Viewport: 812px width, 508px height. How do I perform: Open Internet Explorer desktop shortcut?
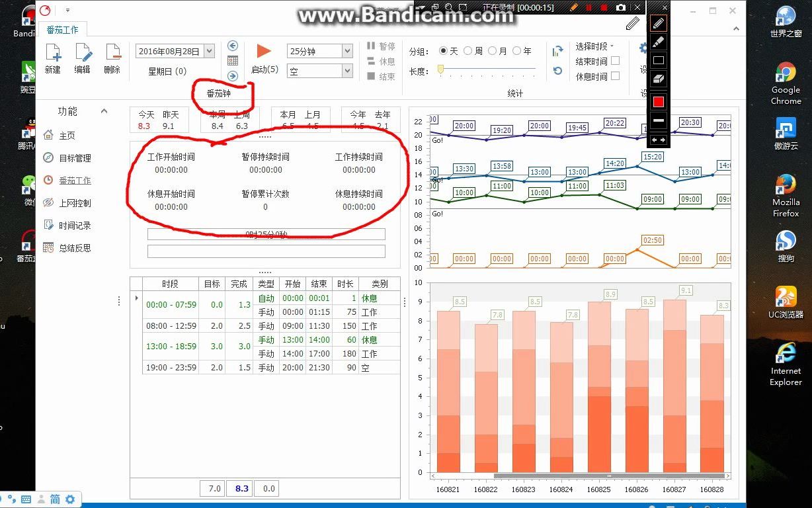point(786,364)
